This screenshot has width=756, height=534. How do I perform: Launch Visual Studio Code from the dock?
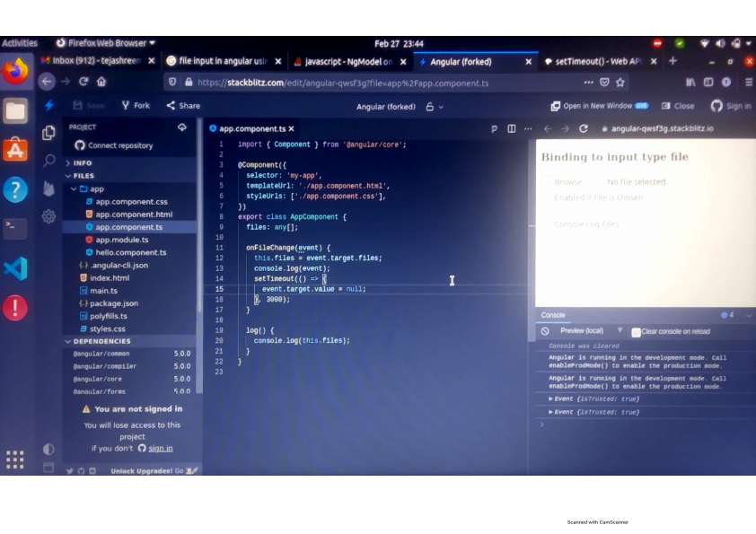click(x=15, y=268)
